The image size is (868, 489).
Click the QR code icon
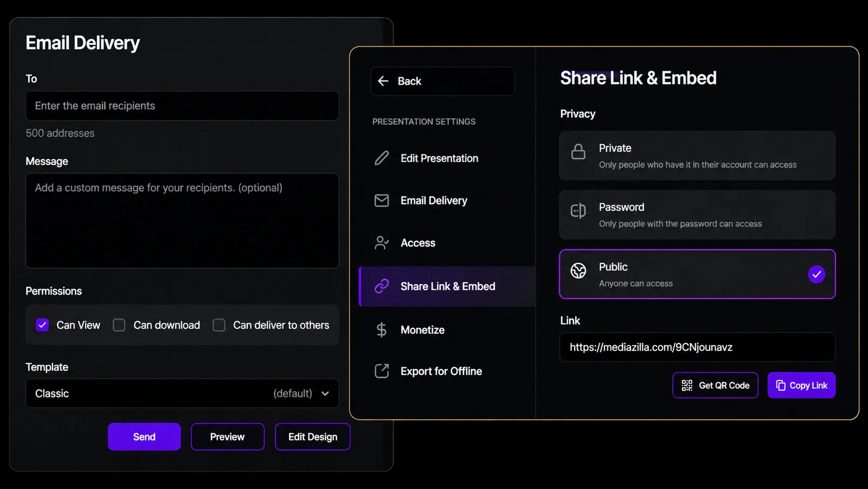(687, 385)
